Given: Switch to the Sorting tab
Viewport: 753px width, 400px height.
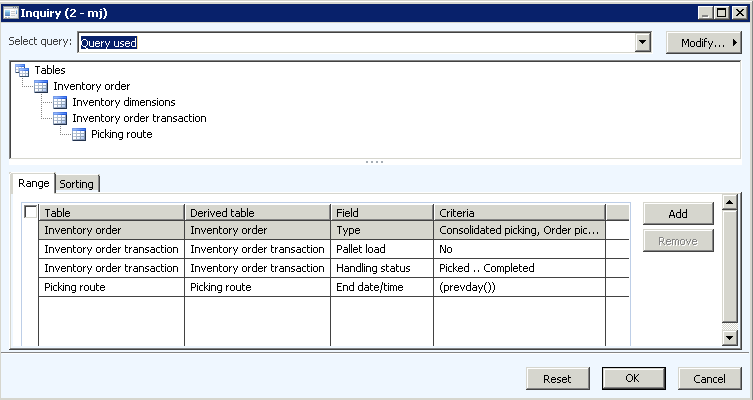Looking at the screenshot, I should click(x=77, y=184).
